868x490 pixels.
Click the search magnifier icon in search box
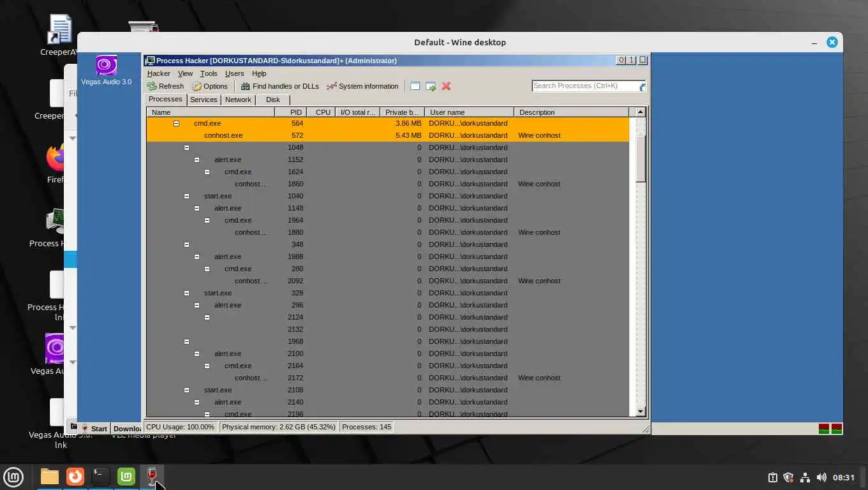point(641,86)
